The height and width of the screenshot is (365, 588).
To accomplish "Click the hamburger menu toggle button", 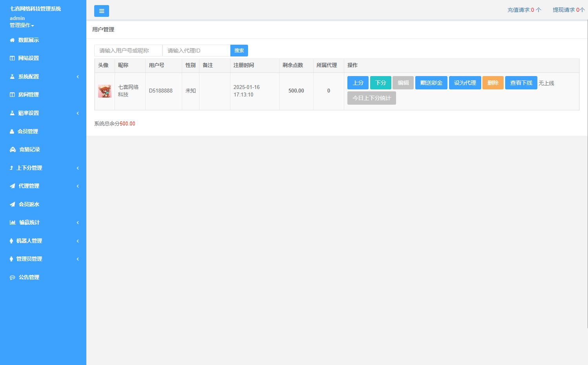I will 101,11.
